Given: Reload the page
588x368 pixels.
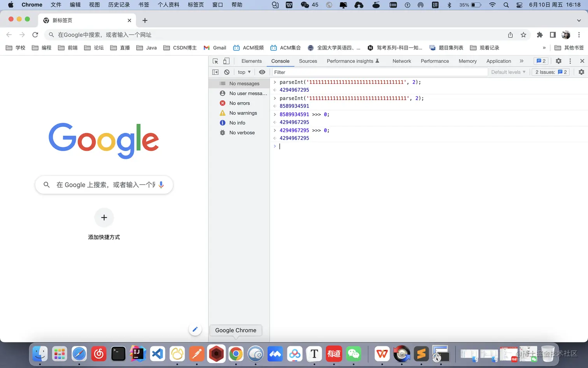Looking at the screenshot, I should point(35,35).
